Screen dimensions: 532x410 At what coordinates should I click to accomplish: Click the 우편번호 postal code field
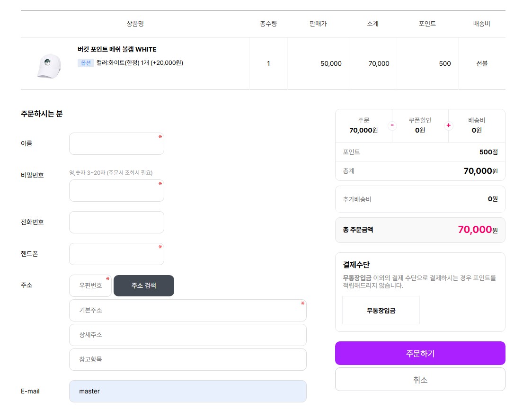(90, 286)
